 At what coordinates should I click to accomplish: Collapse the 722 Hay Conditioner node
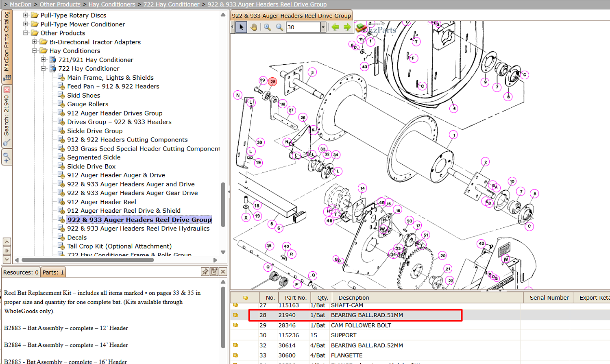click(44, 69)
